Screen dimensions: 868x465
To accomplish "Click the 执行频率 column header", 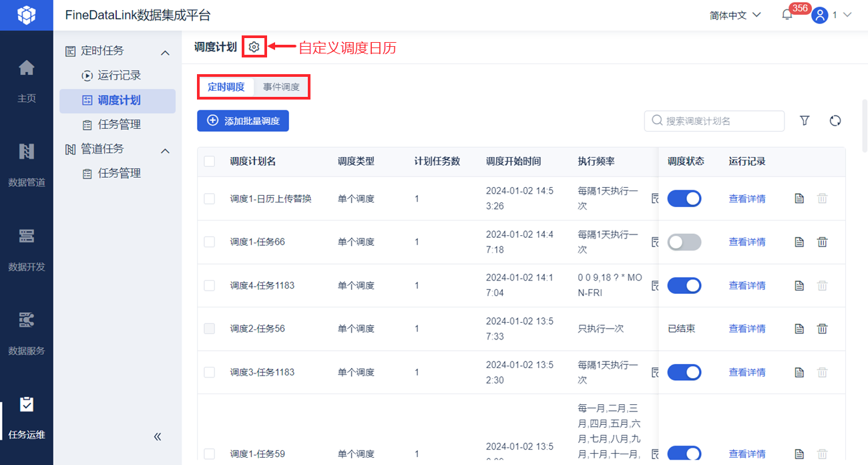I will pos(596,161).
